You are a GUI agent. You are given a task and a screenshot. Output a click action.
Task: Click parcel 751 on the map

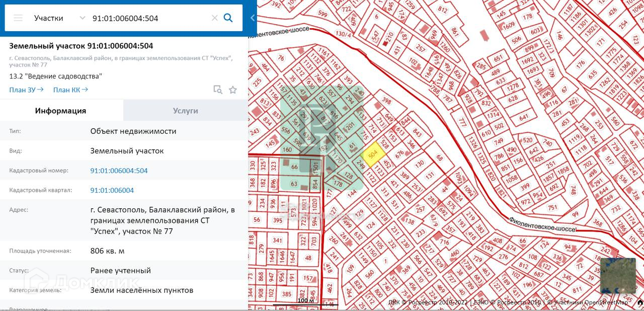[x=552, y=208]
